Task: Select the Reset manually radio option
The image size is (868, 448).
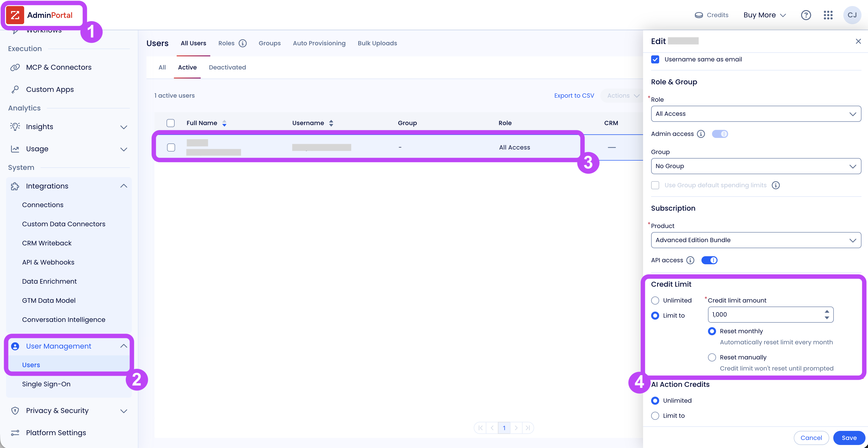Action: tap(712, 357)
